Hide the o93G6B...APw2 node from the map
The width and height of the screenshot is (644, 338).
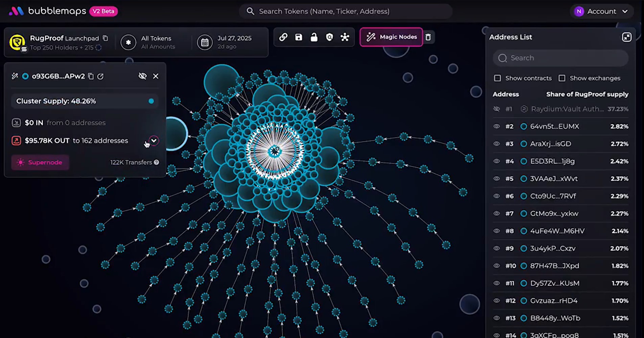coord(142,76)
